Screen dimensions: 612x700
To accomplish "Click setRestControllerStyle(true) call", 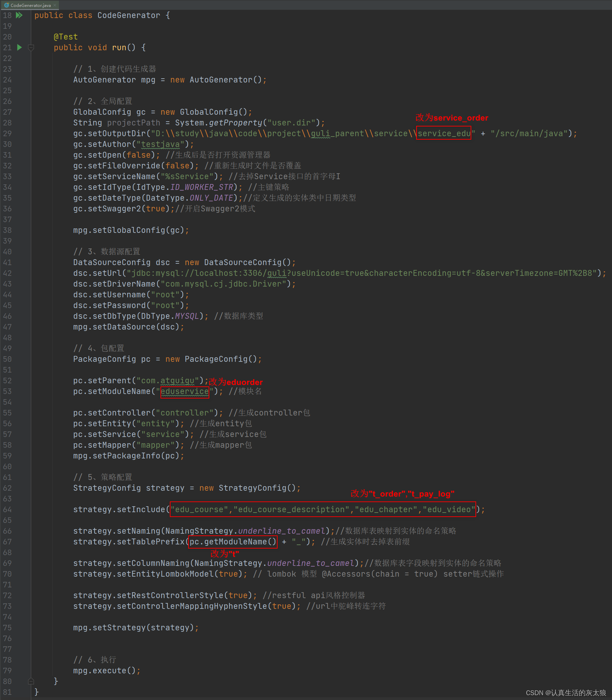I will (184, 595).
